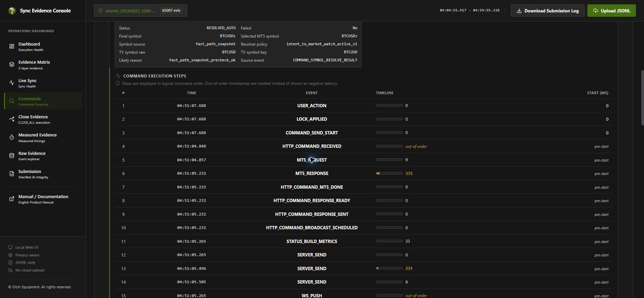
Task: Open Measured Evidence timings
Action: (x=43, y=137)
